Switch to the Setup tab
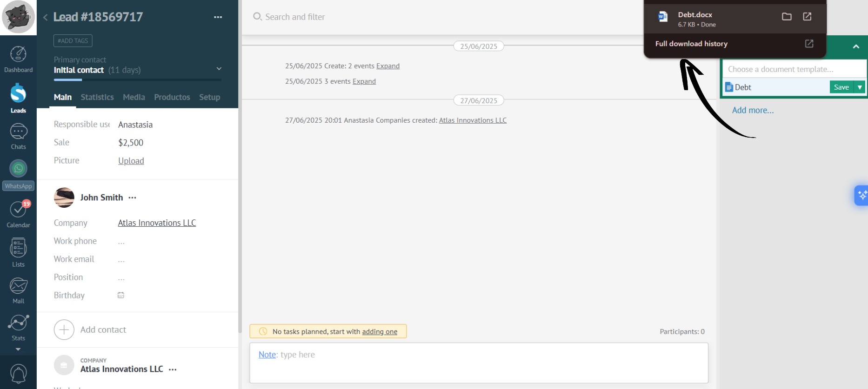 tap(209, 97)
